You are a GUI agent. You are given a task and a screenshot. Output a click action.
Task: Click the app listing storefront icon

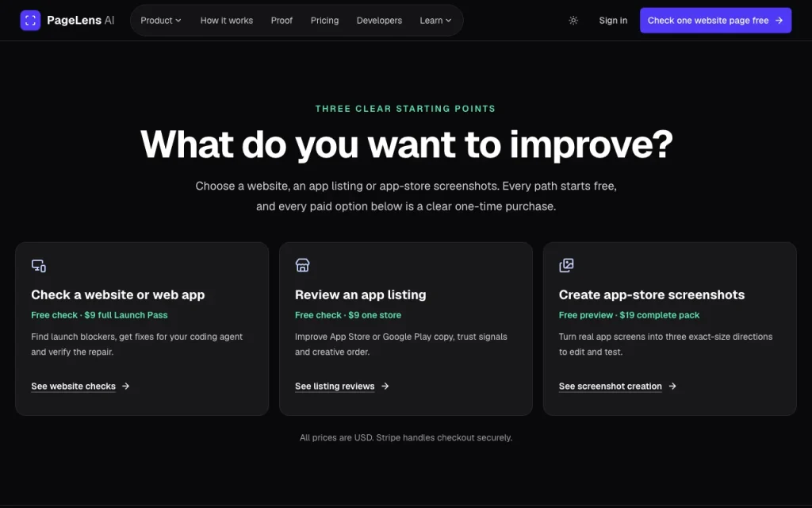coord(302,265)
